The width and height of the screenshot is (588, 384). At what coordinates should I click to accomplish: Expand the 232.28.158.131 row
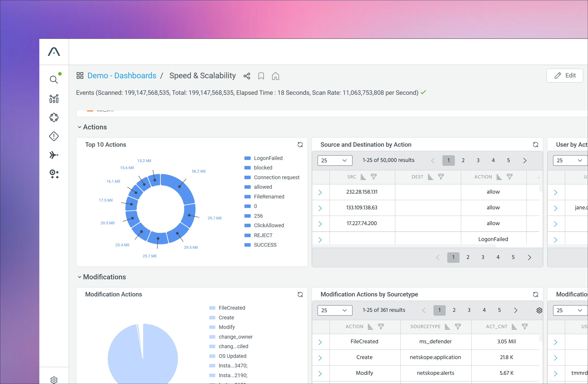[x=320, y=192]
